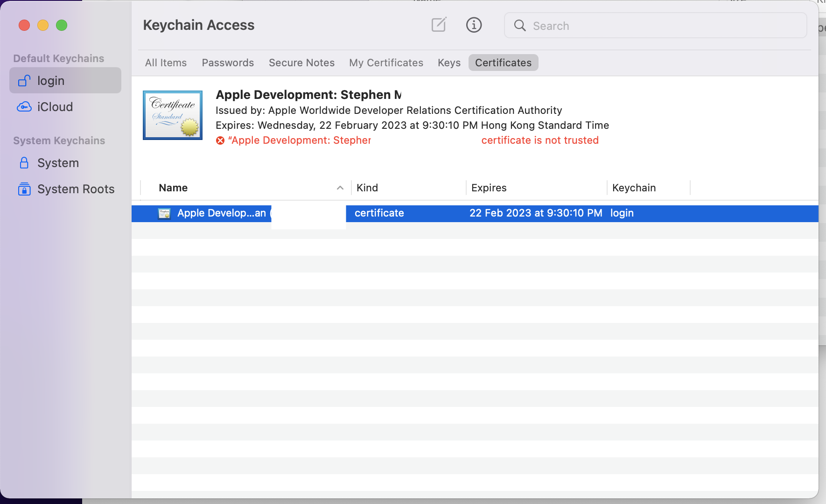Switch to the All Items tab
The width and height of the screenshot is (826, 504).
click(x=166, y=63)
